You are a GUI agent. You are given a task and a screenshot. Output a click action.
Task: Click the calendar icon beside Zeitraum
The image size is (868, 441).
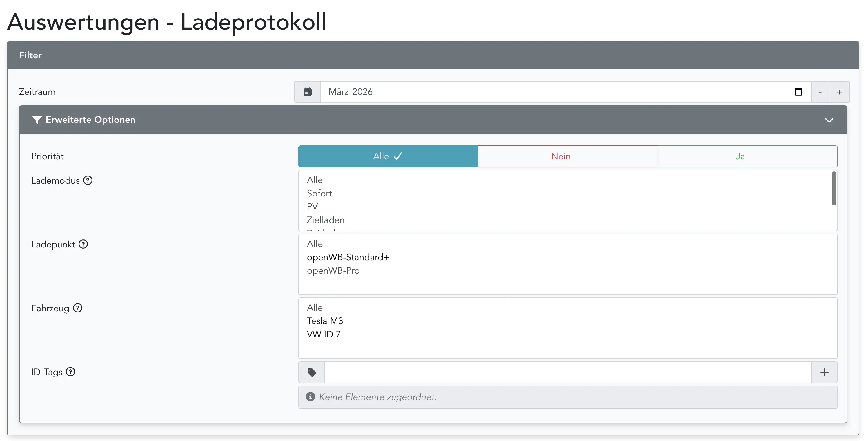click(x=307, y=92)
